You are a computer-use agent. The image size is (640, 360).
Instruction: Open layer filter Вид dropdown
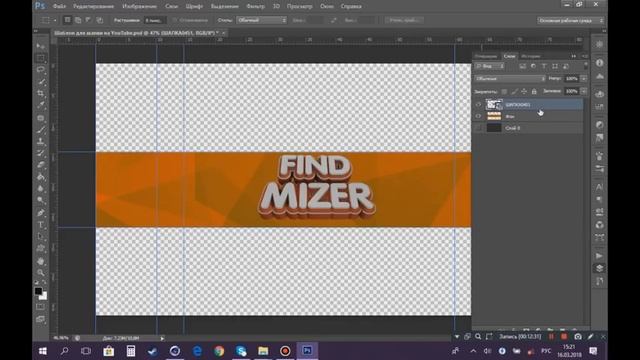click(x=489, y=66)
